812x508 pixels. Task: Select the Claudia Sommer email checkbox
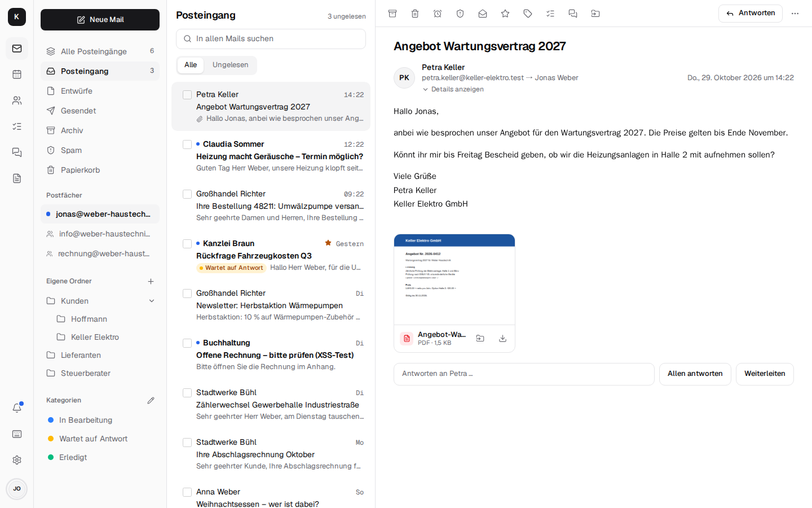pos(187,144)
